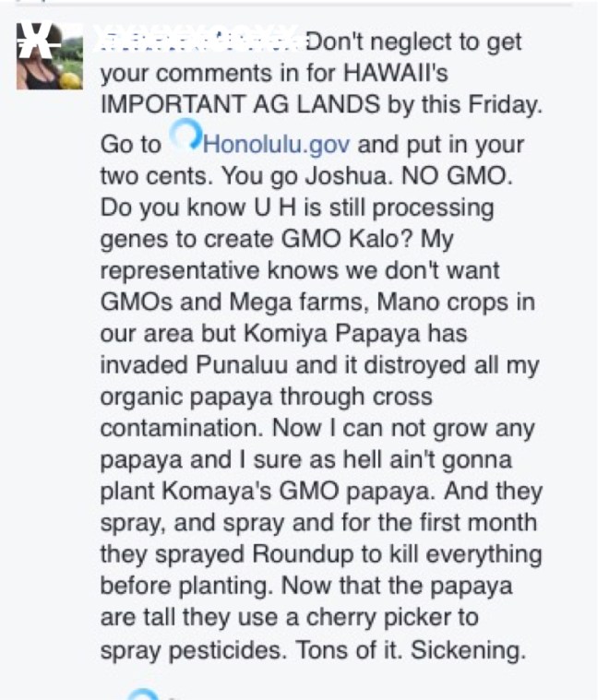Click the final word "Sickening."

click(x=468, y=649)
